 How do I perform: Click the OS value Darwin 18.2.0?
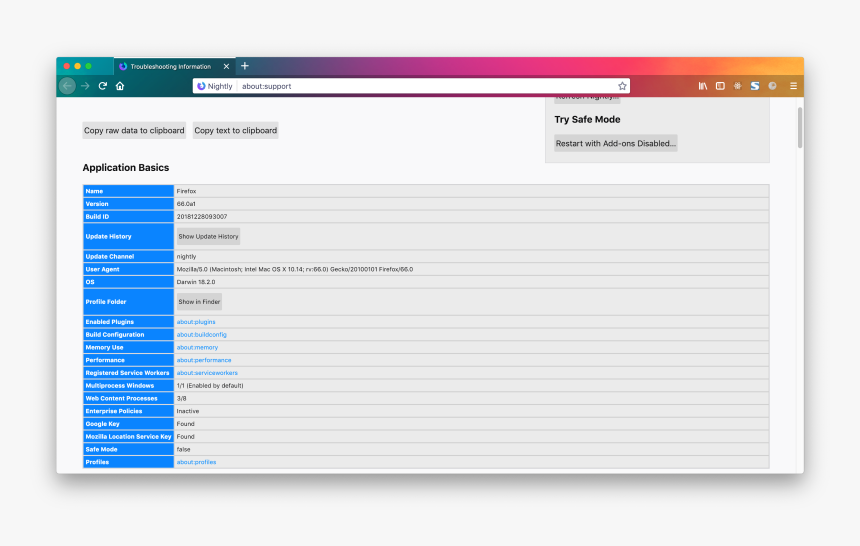[x=195, y=282]
